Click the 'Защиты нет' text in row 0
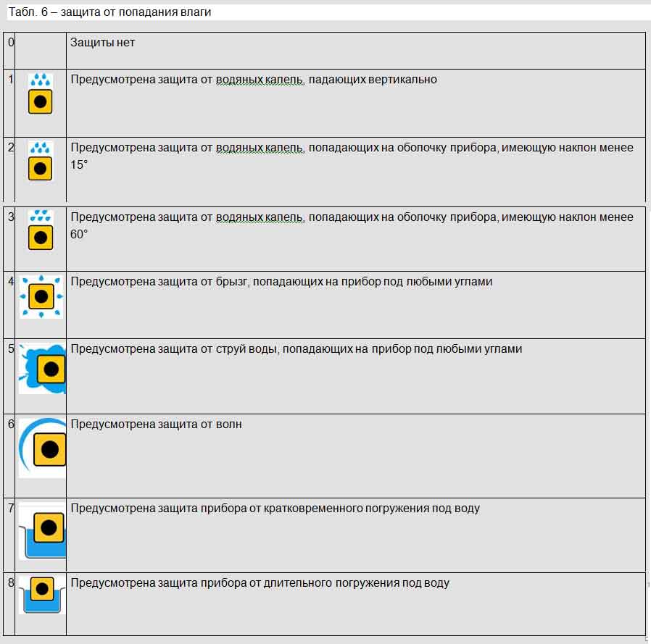This screenshot has height=644, width=651. [x=102, y=42]
